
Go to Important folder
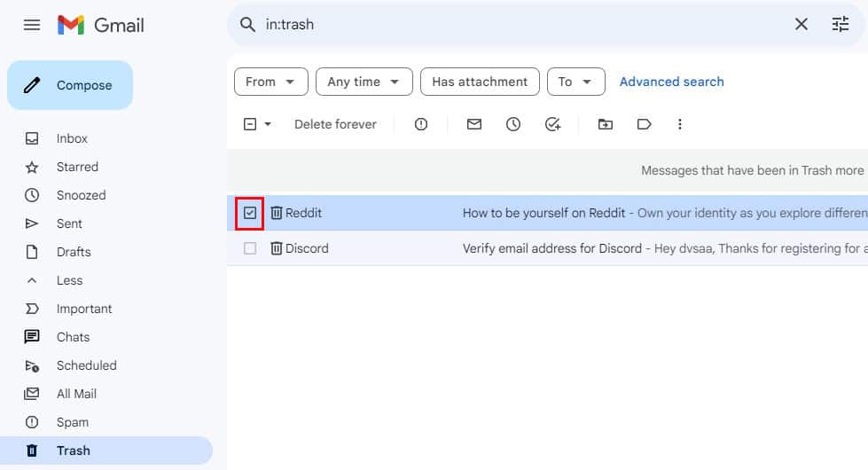point(84,309)
